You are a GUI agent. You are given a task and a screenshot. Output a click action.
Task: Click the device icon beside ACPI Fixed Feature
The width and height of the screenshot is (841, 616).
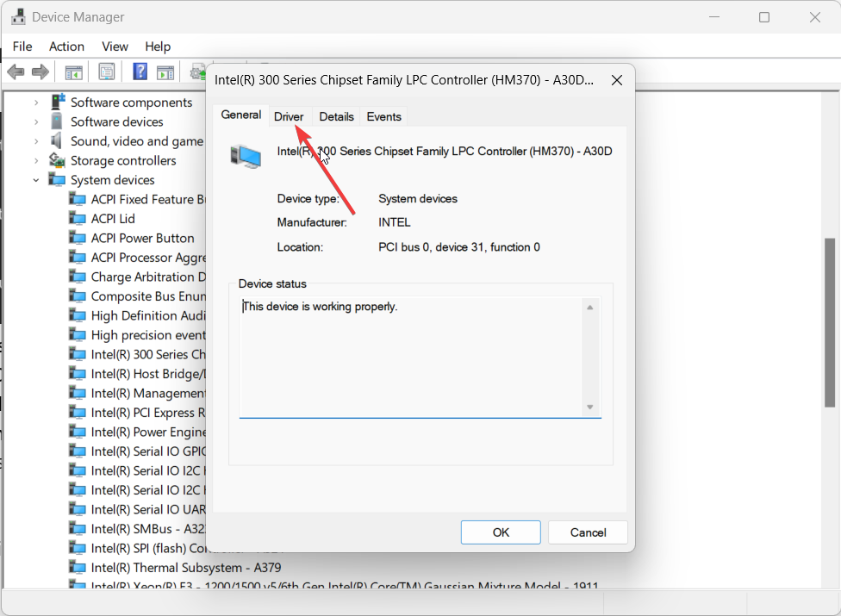pos(78,199)
